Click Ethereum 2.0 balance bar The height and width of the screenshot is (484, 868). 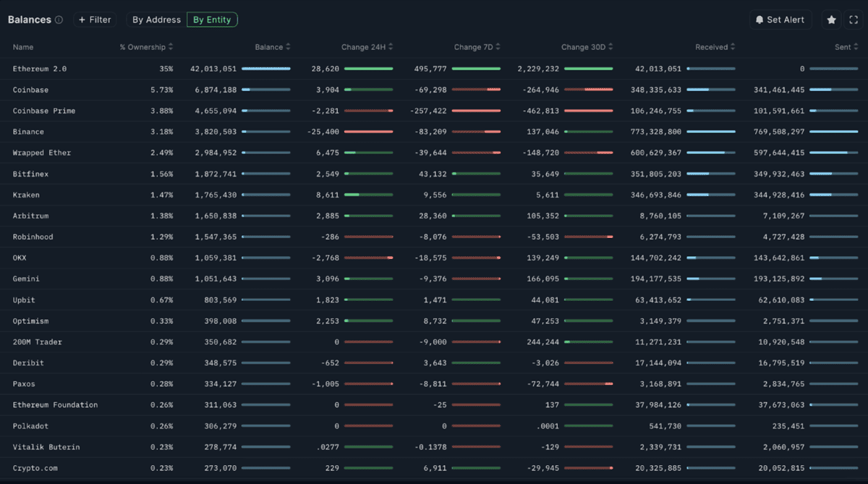266,69
